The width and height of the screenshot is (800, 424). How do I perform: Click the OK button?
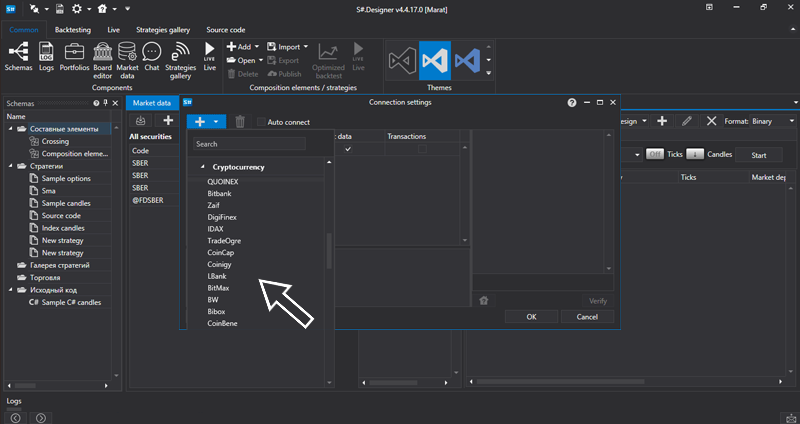(531, 316)
